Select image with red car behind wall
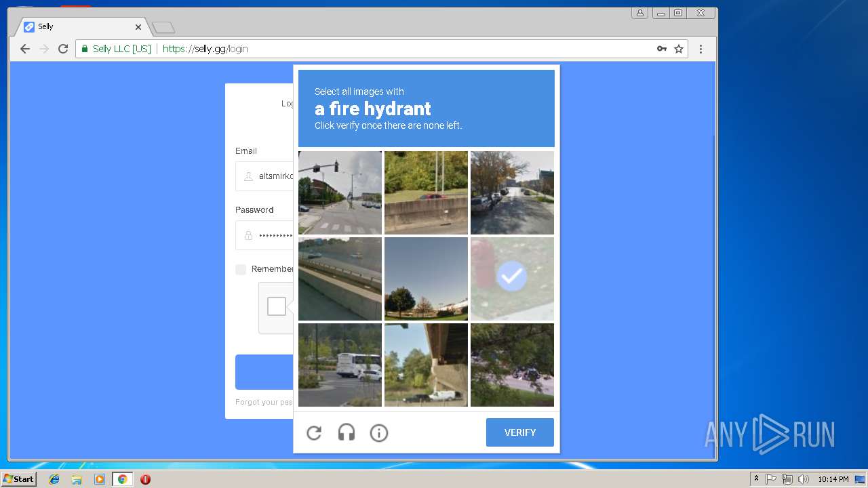The width and height of the screenshot is (868, 488). [426, 192]
